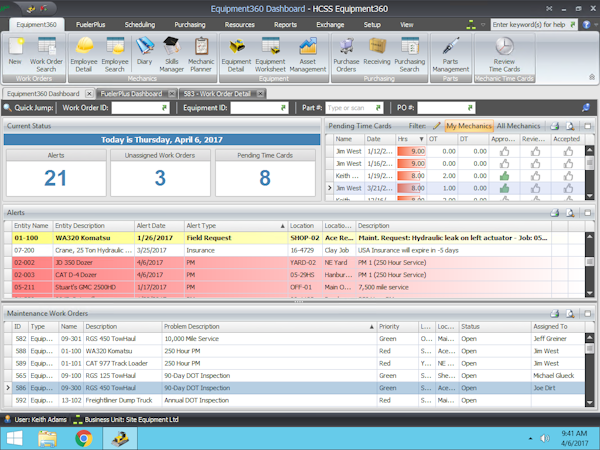Open Parts Management

tap(450, 55)
